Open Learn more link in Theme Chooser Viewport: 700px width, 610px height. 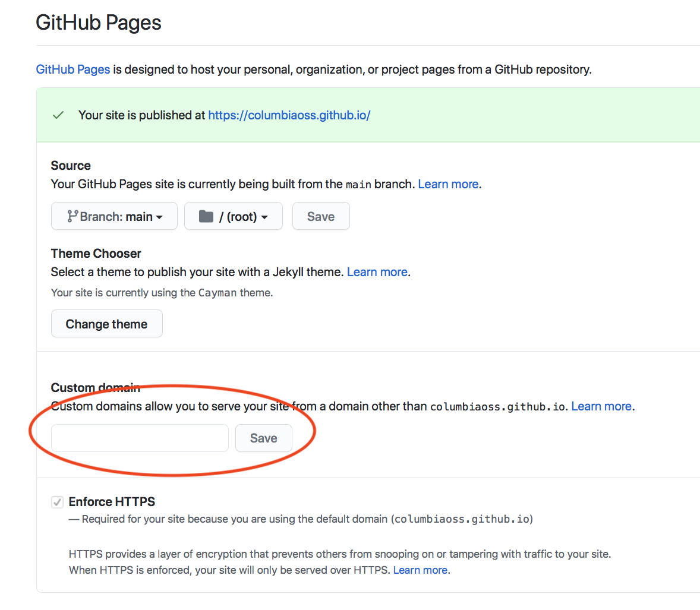click(377, 272)
